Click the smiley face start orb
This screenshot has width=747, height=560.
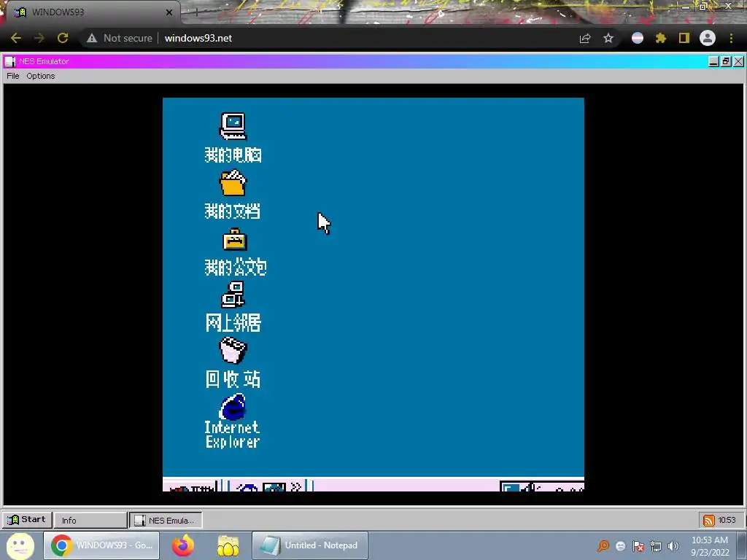[20, 545]
